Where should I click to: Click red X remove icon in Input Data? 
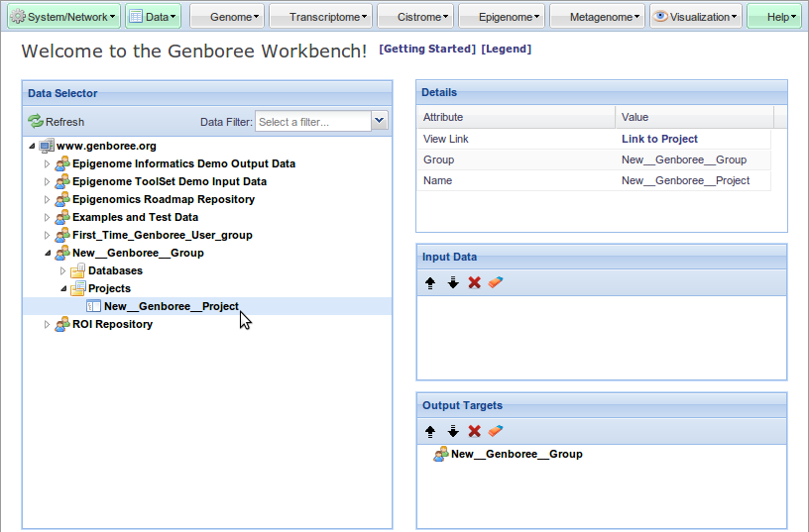pyautogui.click(x=475, y=283)
